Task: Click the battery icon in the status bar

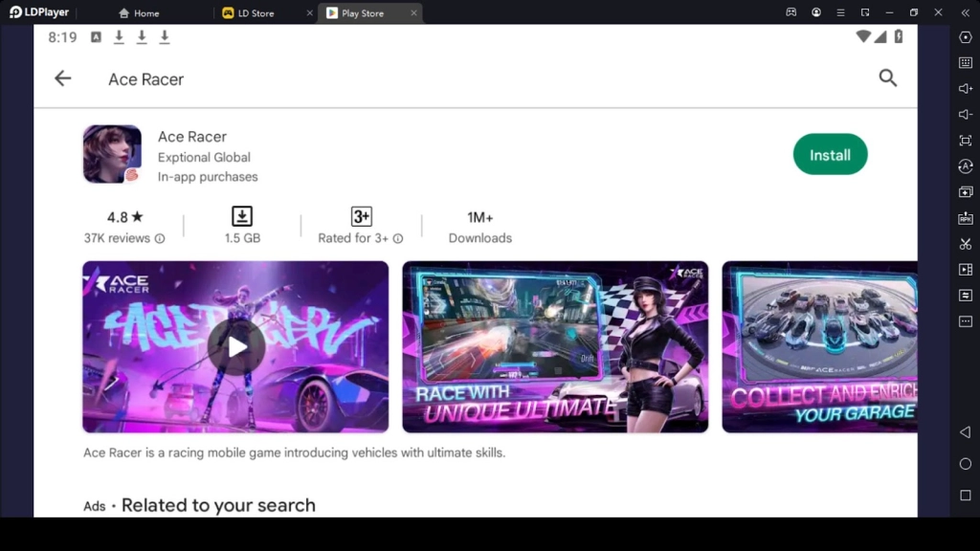Action: coord(898,37)
